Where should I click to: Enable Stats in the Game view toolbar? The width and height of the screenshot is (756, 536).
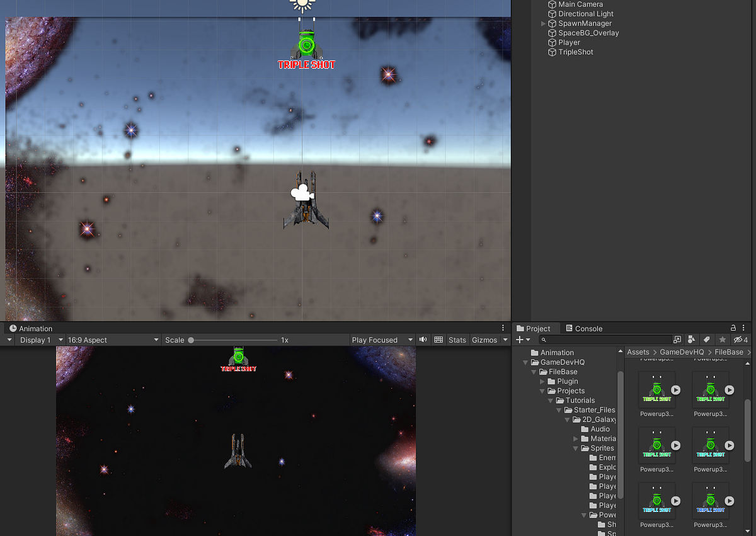point(457,339)
